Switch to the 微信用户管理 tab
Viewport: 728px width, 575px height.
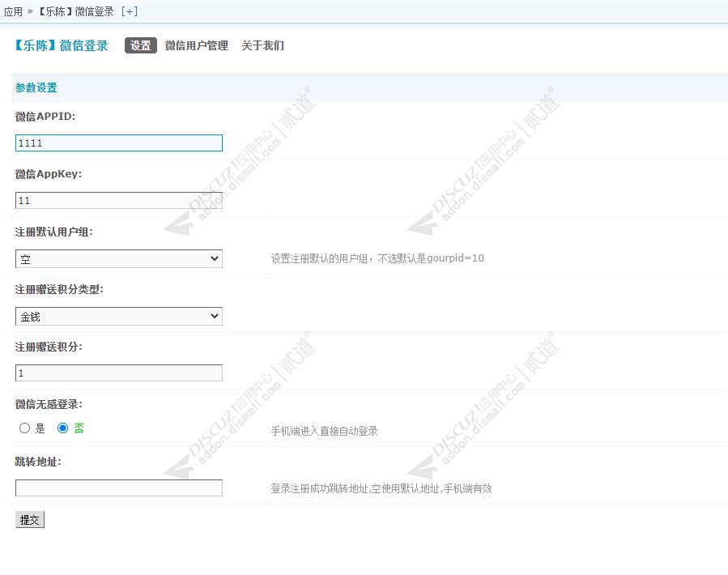tap(197, 45)
